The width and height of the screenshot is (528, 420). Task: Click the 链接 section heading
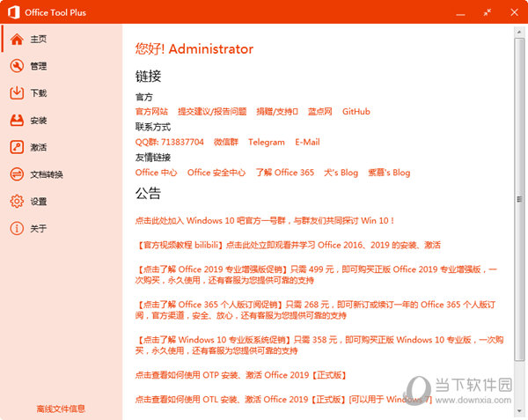tap(148, 76)
